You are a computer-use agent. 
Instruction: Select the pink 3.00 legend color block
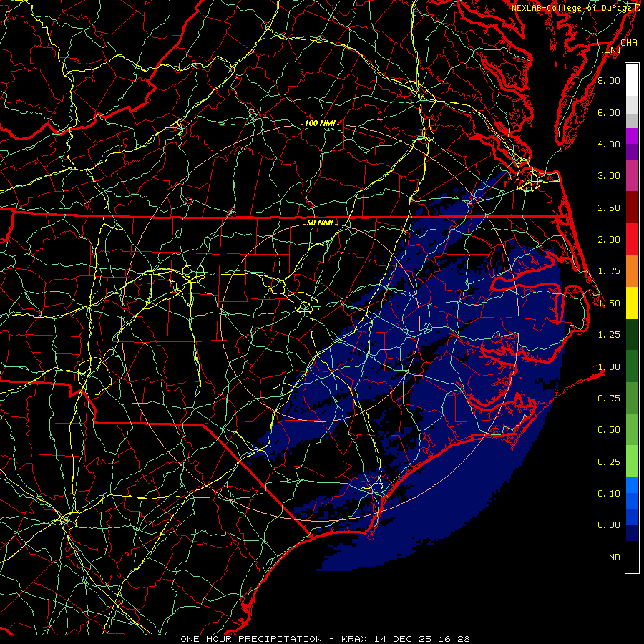click(x=632, y=175)
